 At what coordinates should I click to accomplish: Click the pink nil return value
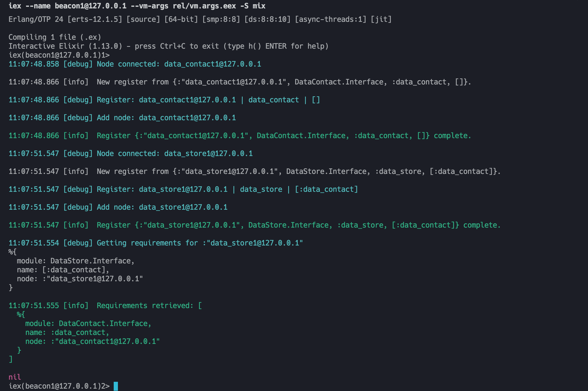[14, 377]
